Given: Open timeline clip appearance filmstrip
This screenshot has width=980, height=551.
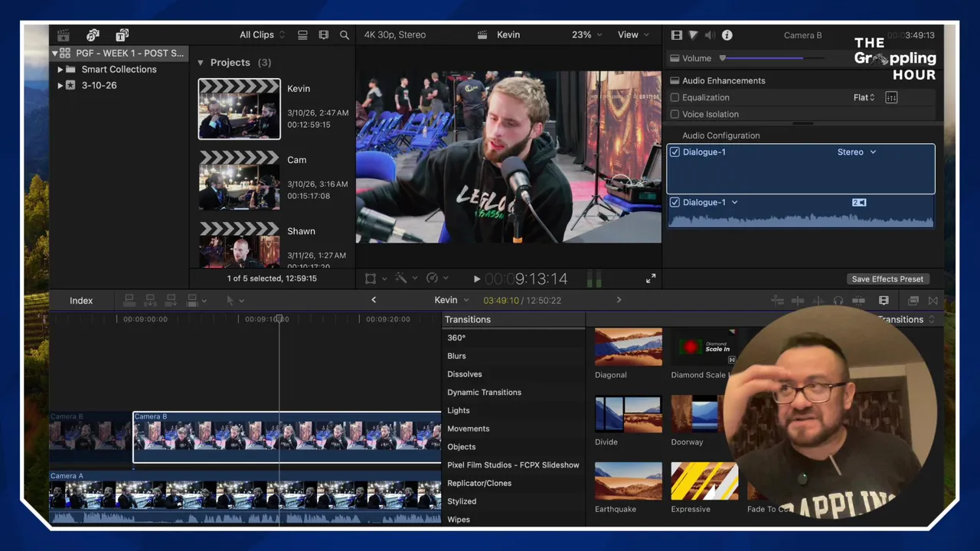Looking at the screenshot, I should 884,301.
